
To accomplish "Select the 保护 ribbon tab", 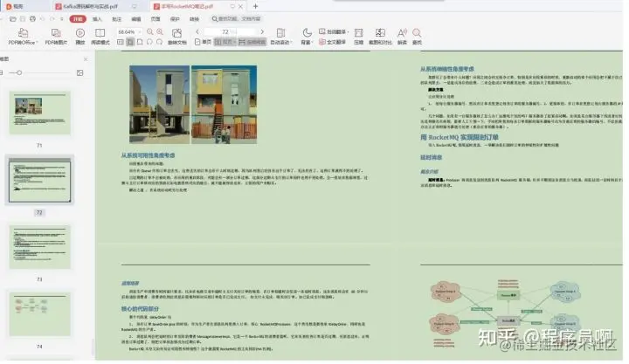I will click(x=175, y=19).
